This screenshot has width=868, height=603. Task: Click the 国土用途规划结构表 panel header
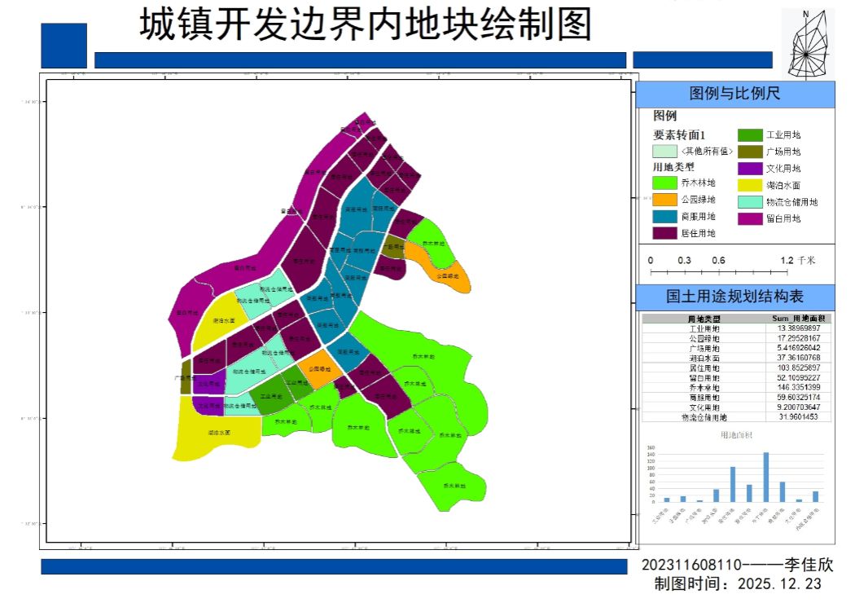coord(734,297)
